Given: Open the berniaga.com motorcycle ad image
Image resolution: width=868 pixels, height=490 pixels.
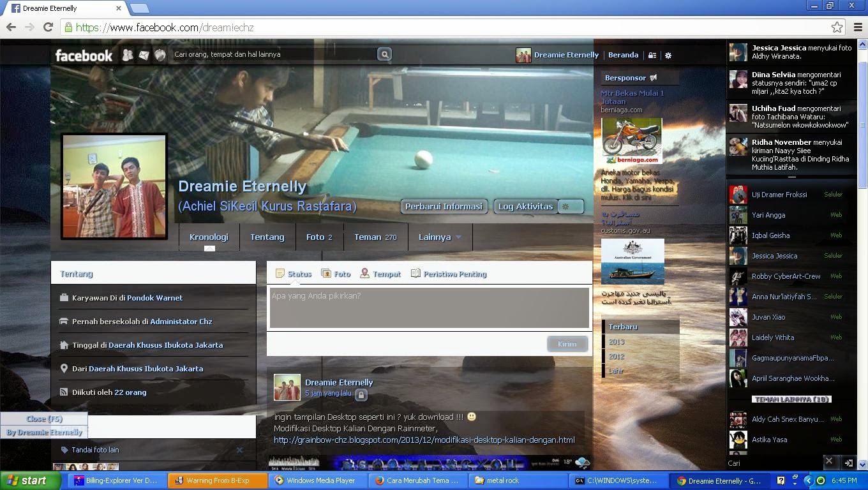Looking at the screenshot, I should click(x=631, y=141).
